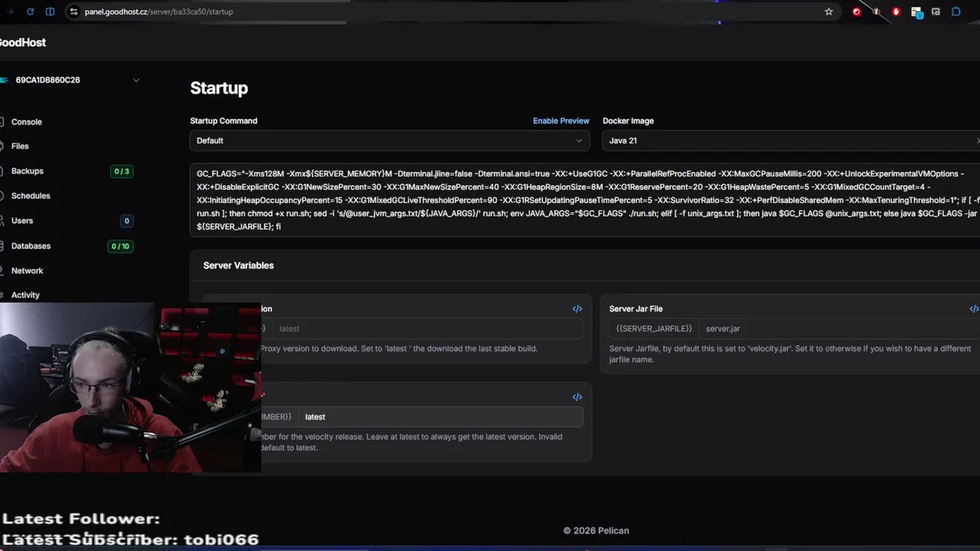Expand the 69CA1D8860C26 server selector chevron

point(136,80)
